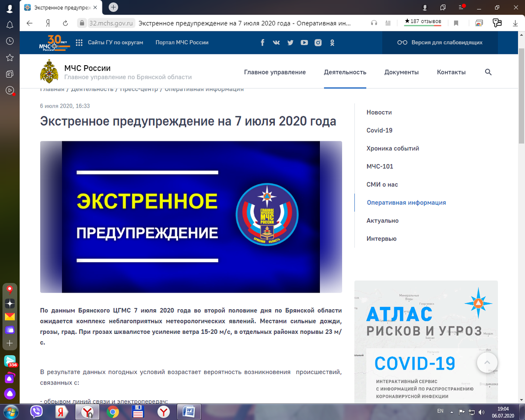Open Актуально in the side menu
The width and height of the screenshot is (525, 420).
click(x=382, y=220)
